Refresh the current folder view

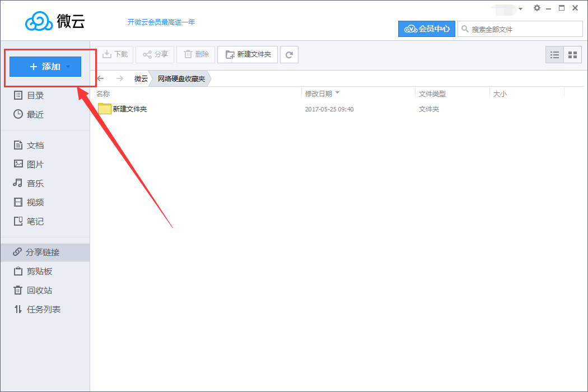289,54
